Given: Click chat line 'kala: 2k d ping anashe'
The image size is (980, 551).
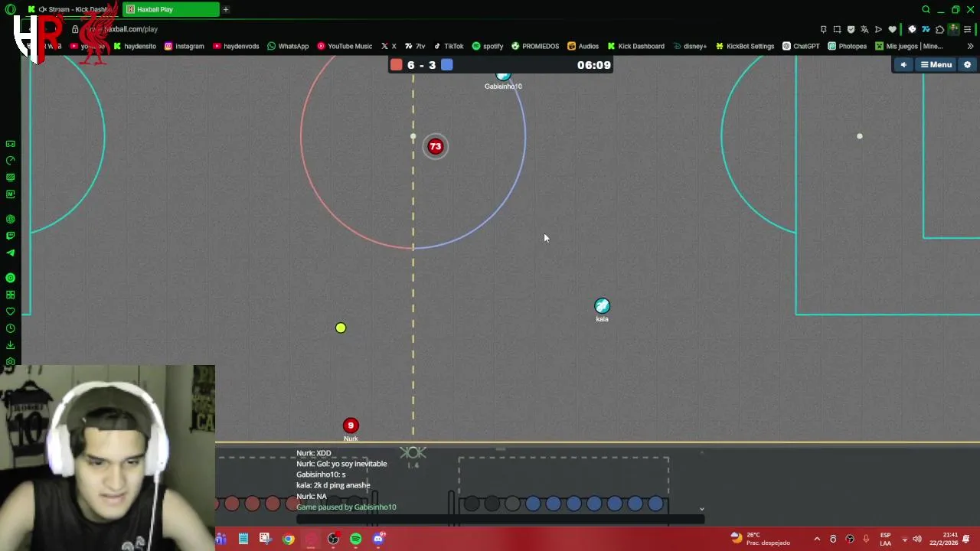Looking at the screenshot, I should click(333, 485).
